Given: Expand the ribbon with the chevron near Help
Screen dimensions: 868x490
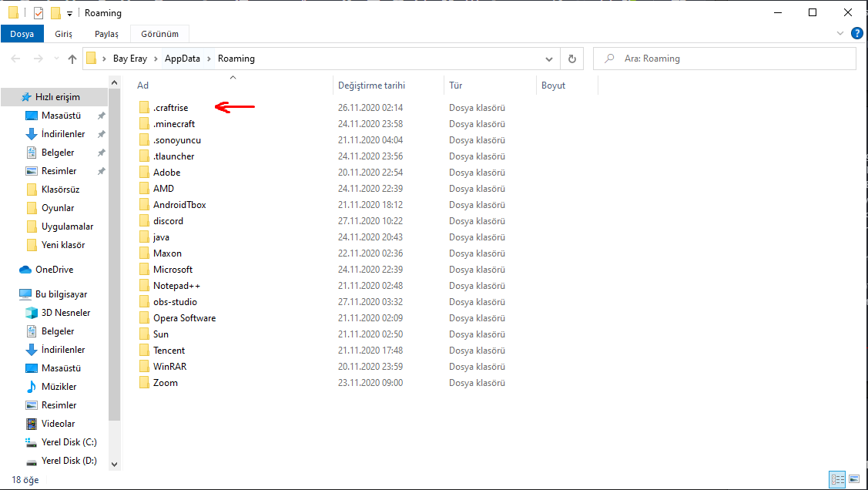Looking at the screenshot, I should pos(840,33).
